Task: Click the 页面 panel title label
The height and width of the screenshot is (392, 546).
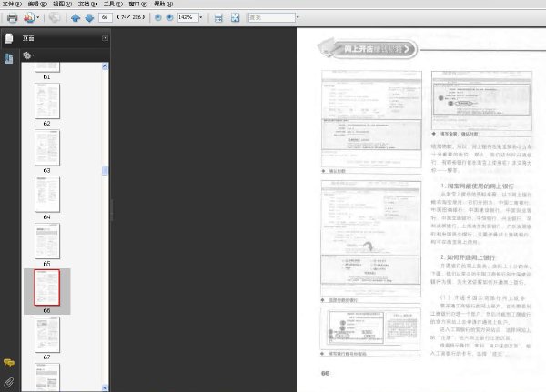Action: point(28,38)
